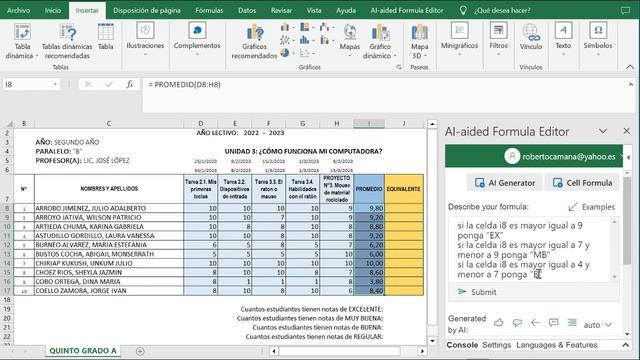The image size is (640, 360).
Task: Select the Cell Formula tab
Action: 582,183
